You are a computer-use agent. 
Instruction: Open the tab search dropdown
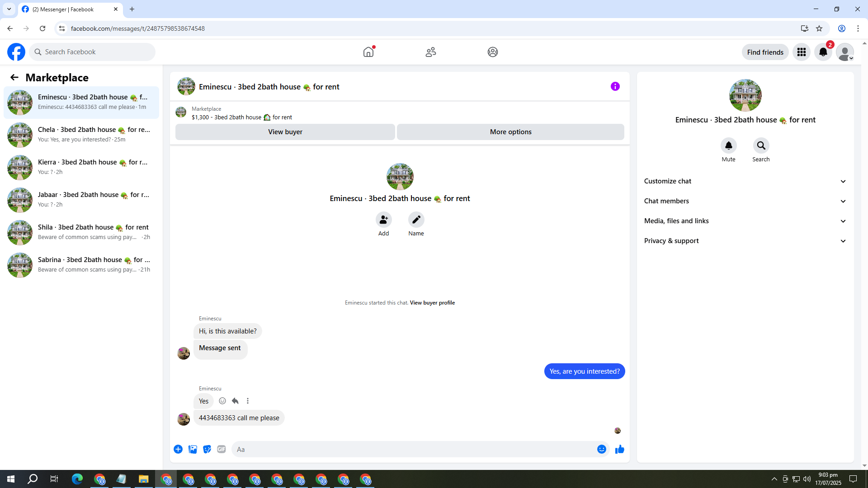point(9,9)
